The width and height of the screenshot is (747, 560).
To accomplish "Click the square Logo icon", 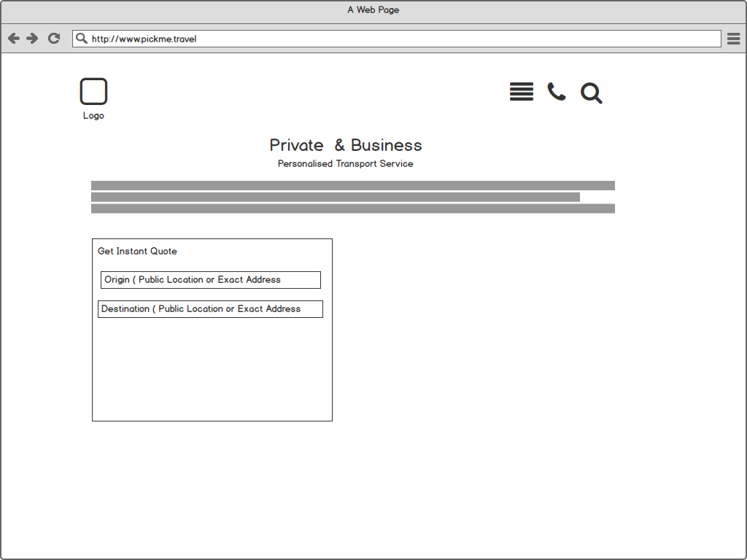I will (x=93, y=92).
